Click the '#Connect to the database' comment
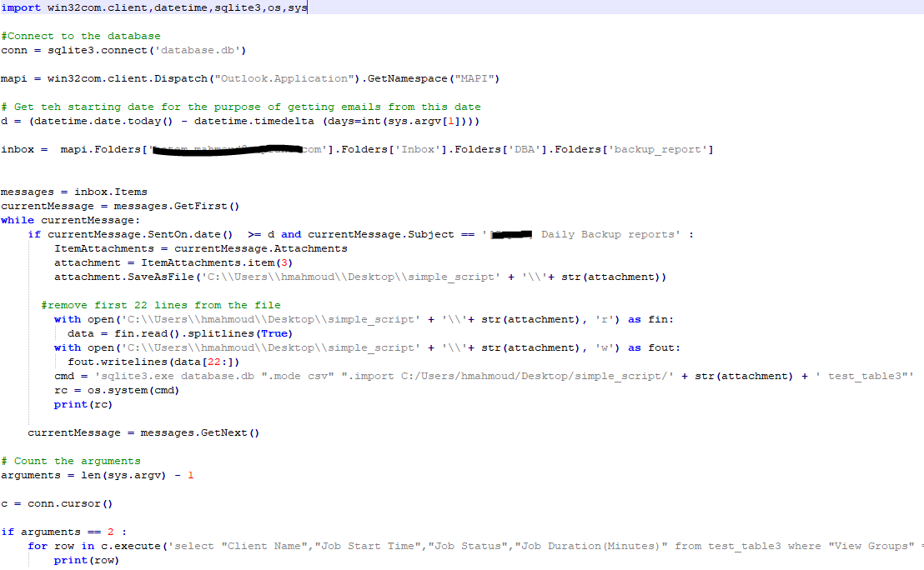This screenshot has height=570, width=924. (x=81, y=36)
